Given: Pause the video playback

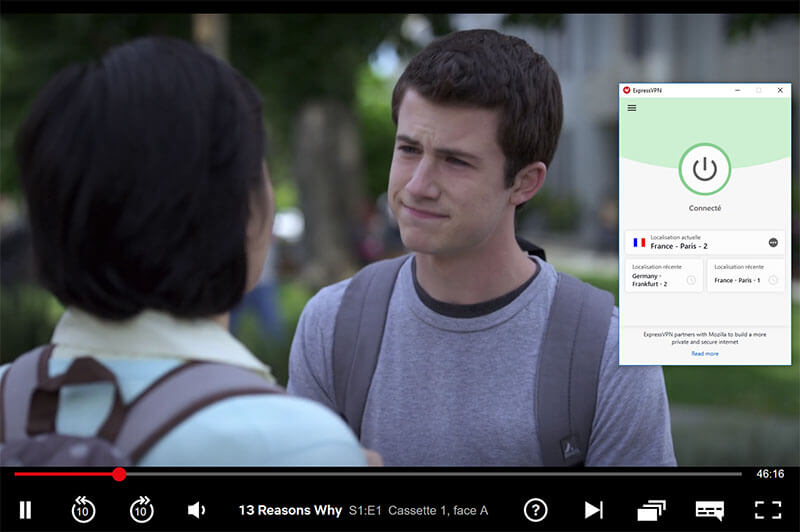Looking at the screenshot, I should click(x=25, y=510).
